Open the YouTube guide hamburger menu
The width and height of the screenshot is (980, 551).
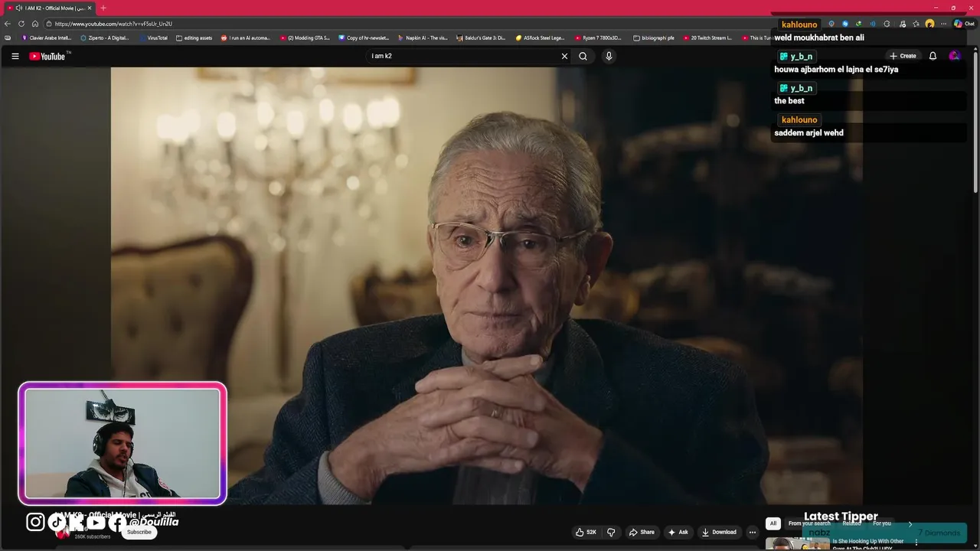point(15,56)
